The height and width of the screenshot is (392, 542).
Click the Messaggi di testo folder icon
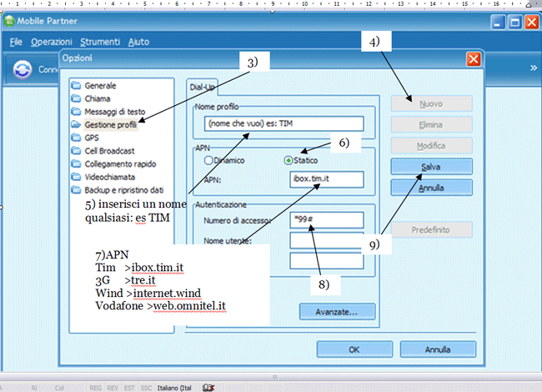[x=75, y=111]
